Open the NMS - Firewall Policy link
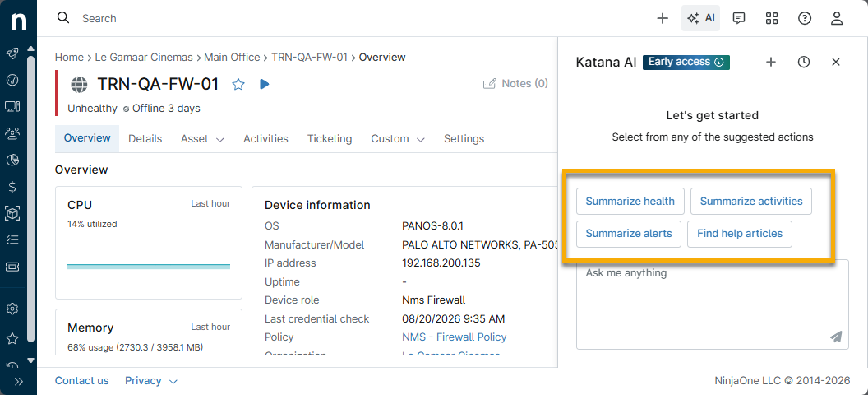This screenshot has width=868, height=395. click(454, 337)
